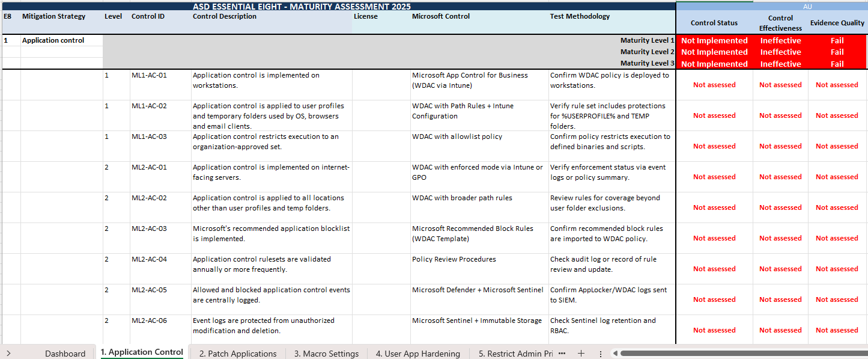Select the 4. User App Hardening tab
868x359 pixels.
pyautogui.click(x=417, y=354)
